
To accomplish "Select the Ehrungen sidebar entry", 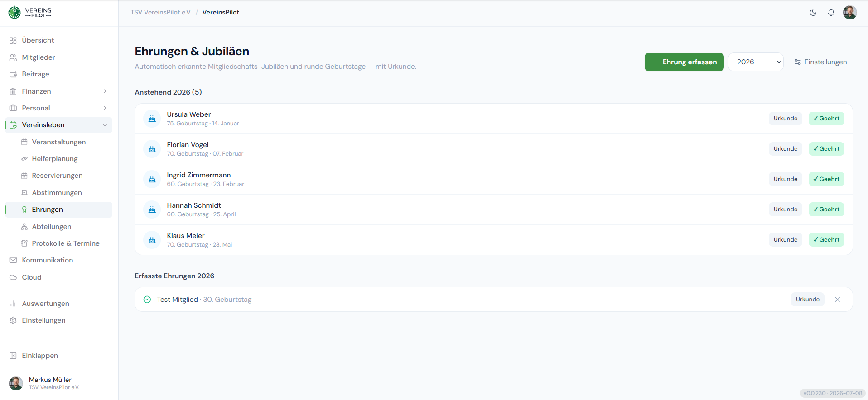I will (x=58, y=210).
